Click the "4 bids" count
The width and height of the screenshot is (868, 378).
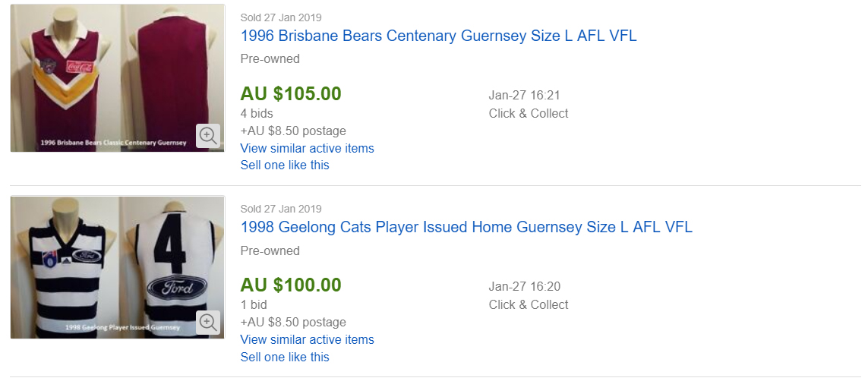point(257,114)
